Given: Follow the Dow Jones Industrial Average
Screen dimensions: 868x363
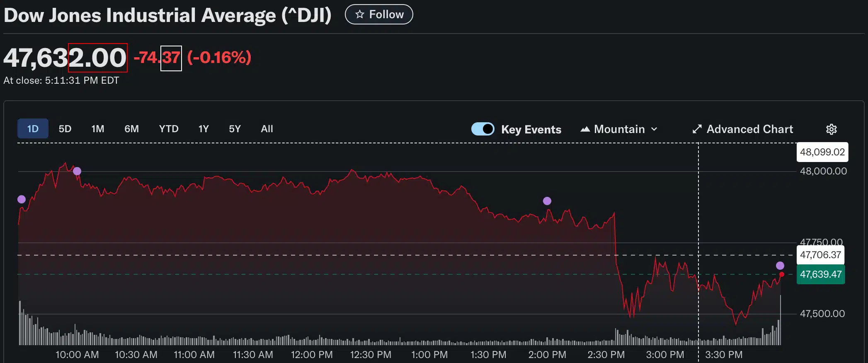Looking at the screenshot, I should tap(379, 15).
